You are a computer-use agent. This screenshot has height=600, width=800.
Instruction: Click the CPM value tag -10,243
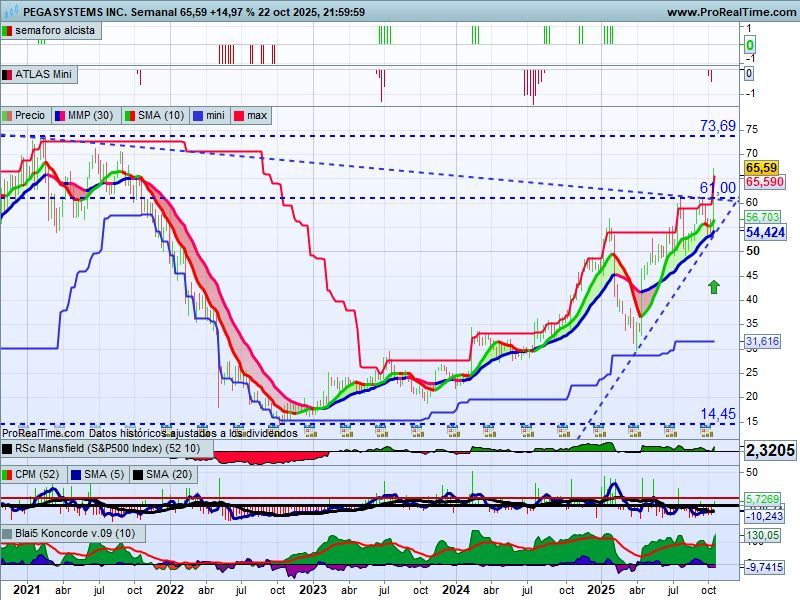[x=764, y=516]
